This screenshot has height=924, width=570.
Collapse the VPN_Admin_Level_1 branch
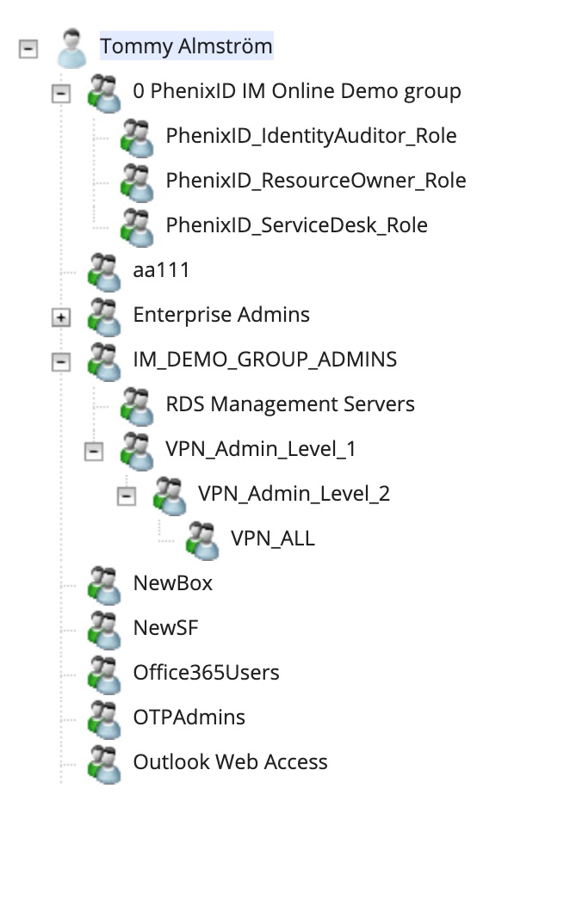pyautogui.click(x=94, y=452)
